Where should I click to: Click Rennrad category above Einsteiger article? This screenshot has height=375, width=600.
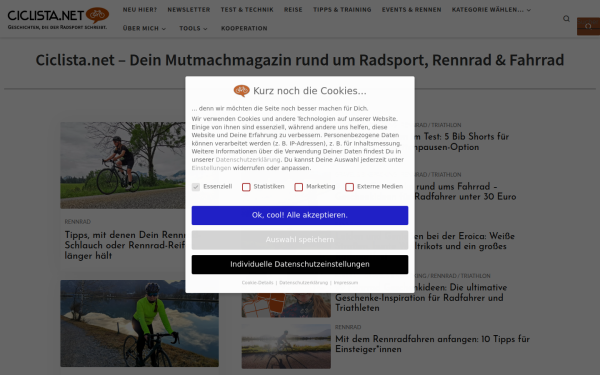point(348,327)
